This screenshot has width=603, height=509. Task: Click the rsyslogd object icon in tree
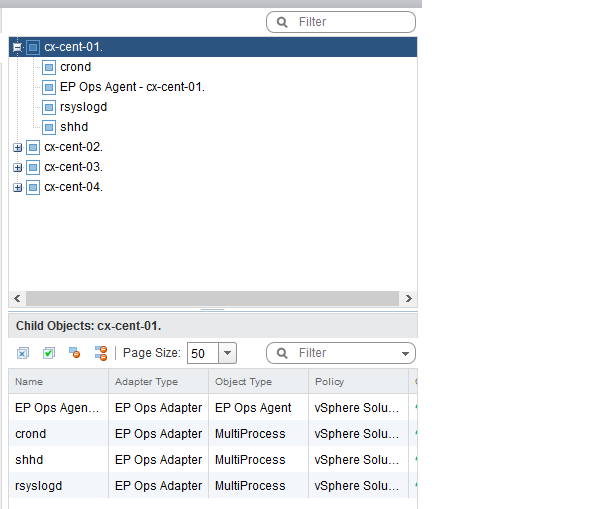(49, 107)
